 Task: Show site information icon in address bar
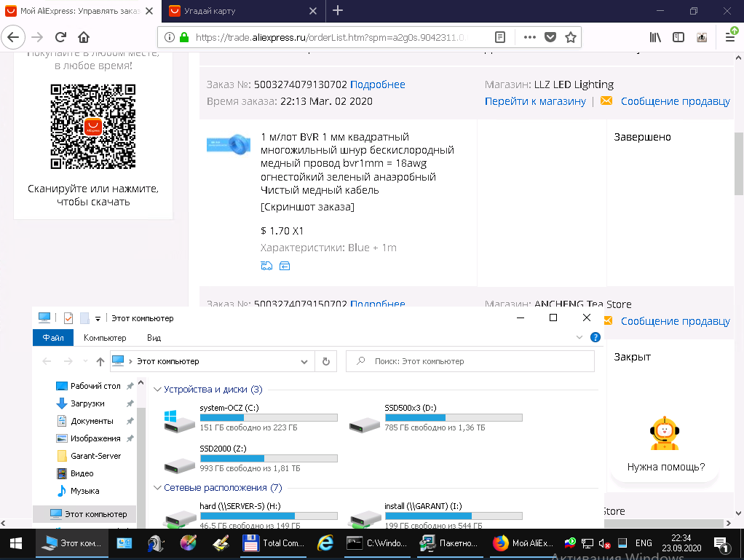click(x=170, y=37)
